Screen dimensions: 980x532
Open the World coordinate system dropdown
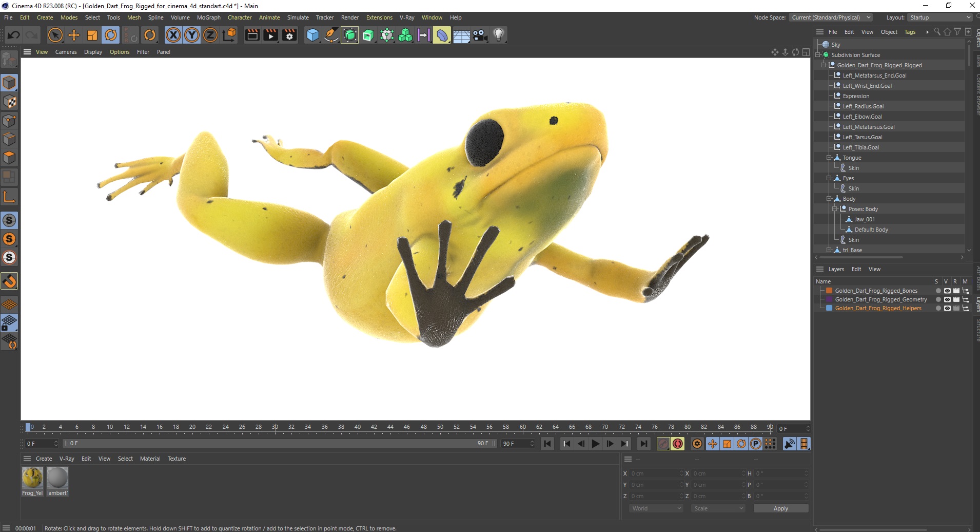coord(656,508)
